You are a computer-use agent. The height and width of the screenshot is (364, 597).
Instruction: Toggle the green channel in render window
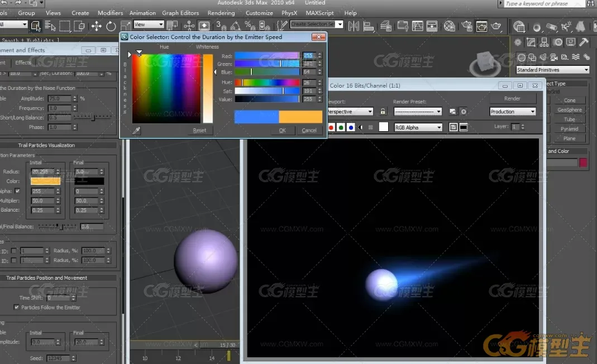pyautogui.click(x=341, y=127)
